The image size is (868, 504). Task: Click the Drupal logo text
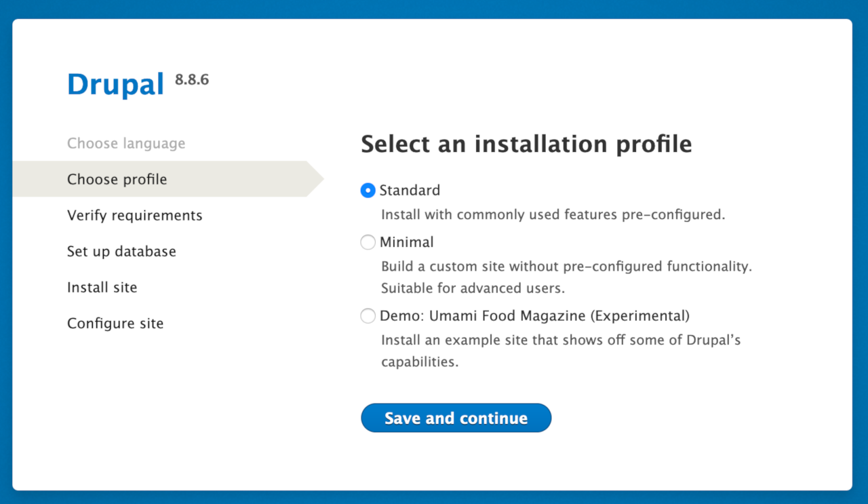(115, 83)
